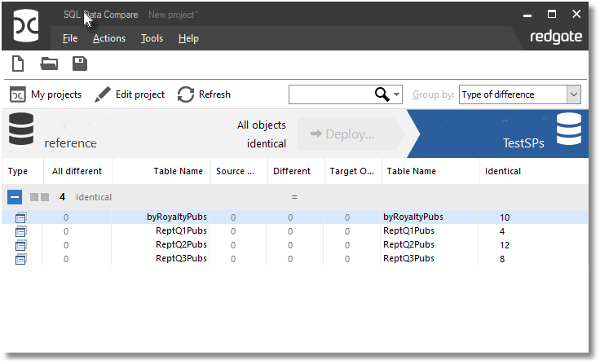Open the search options dropdown arrow
The image size is (600, 364).
(397, 94)
